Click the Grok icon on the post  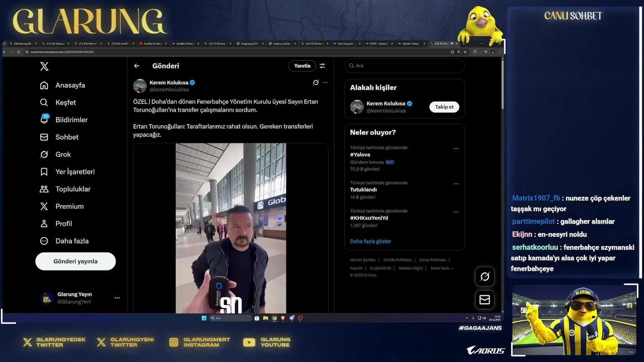point(316,82)
